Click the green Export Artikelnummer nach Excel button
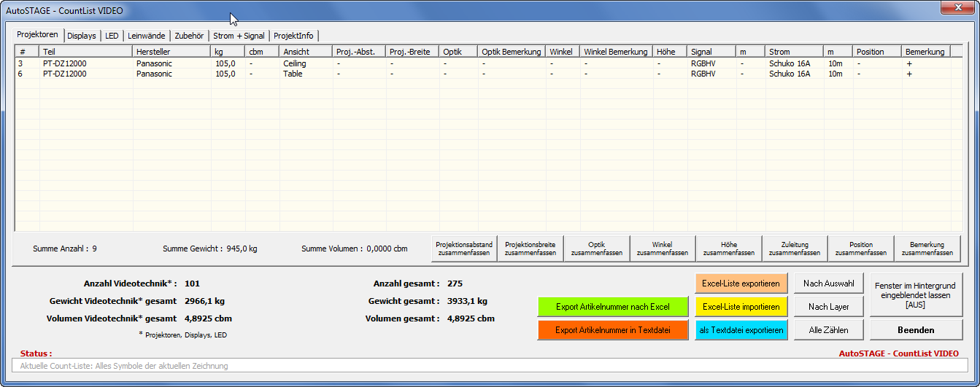Image resolution: width=980 pixels, height=387 pixels. [612, 307]
